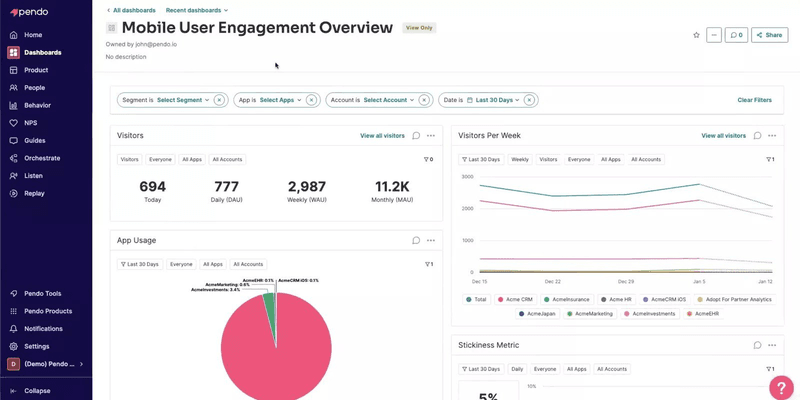Open ellipsis menu on App Usage widget
The width and height of the screenshot is (800, 400).
coord(431,240)
